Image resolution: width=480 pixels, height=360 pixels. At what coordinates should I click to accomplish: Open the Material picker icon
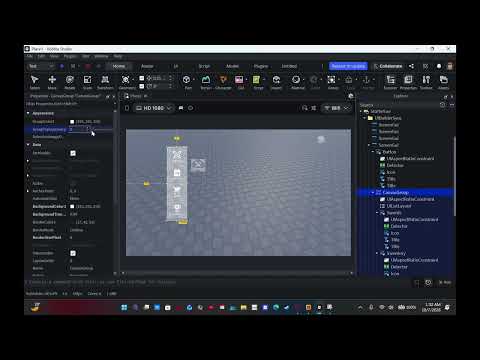[x=296, y=80]
